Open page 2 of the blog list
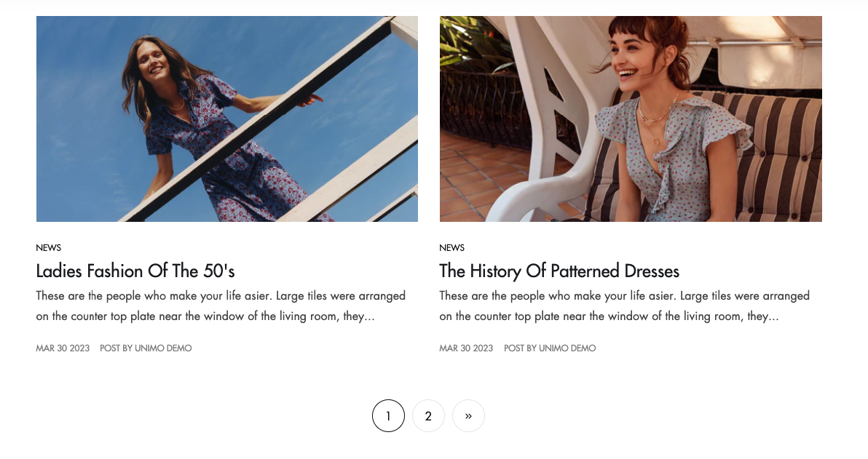The width and height of the screenshot is (868, 459). click(428, 416)
